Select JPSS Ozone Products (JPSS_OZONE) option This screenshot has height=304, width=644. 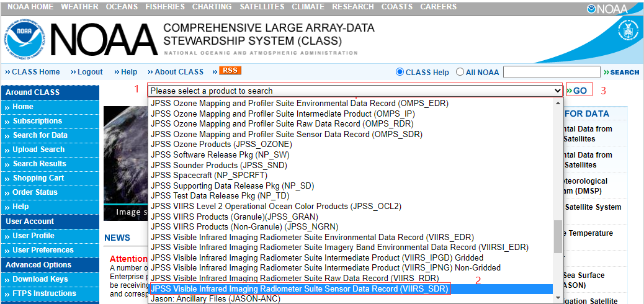pos(351,144)
